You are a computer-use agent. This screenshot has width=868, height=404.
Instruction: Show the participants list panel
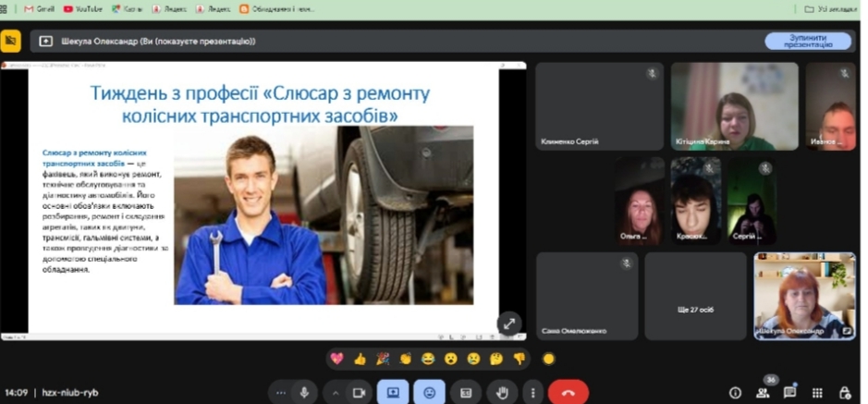click(x=763, y=393)
